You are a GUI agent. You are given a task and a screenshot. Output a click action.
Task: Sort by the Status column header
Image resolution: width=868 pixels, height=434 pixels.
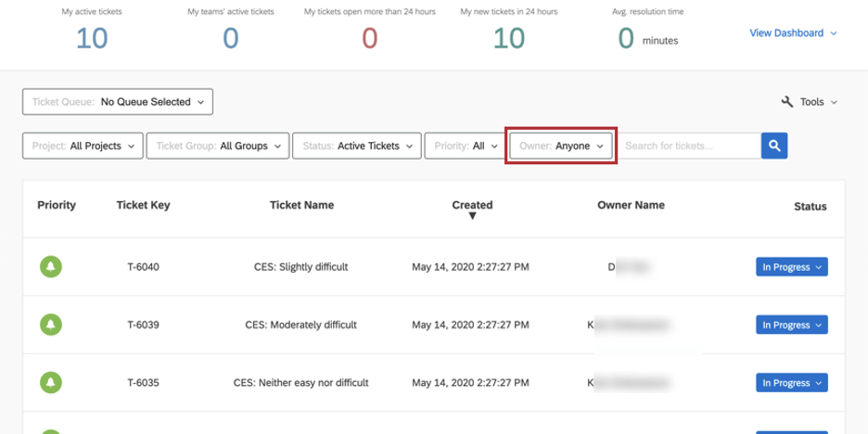coord(811,207)
